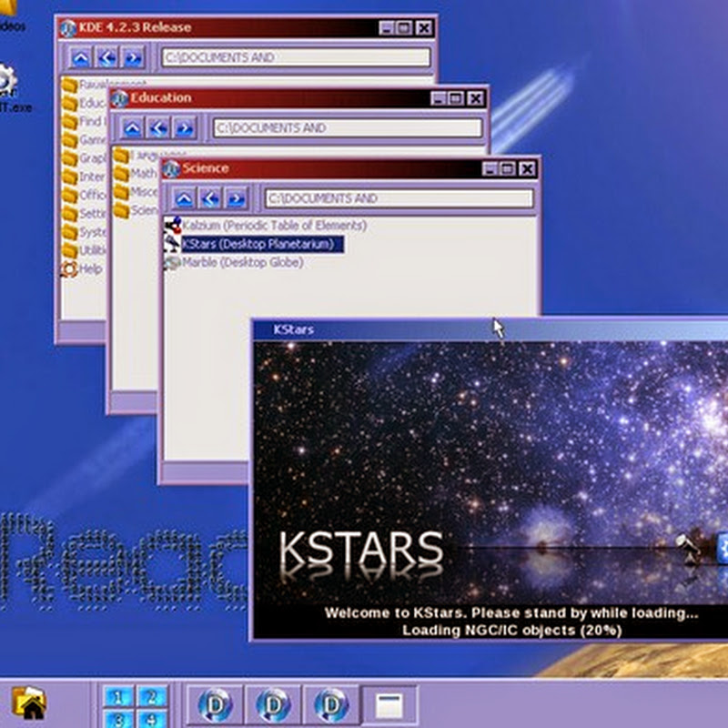Select Marble (Desktop Globe) entry
Screen dimensions: 728x728
pos(235,263)
